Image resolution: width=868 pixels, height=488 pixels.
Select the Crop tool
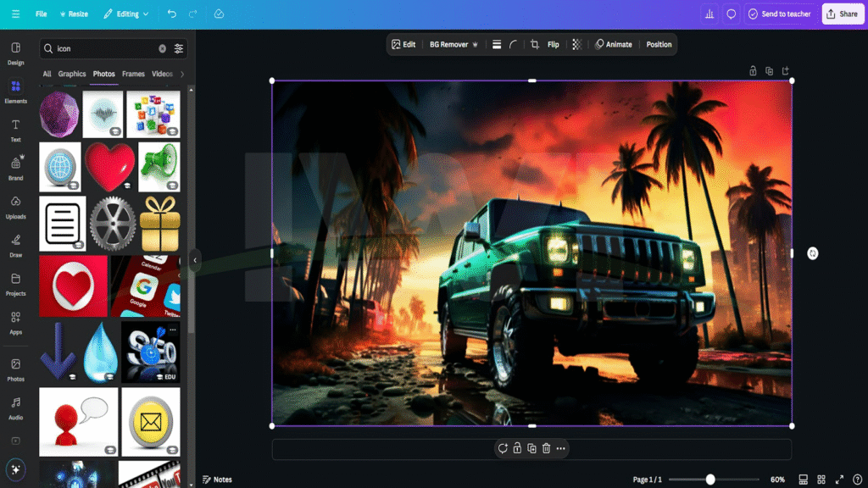point(534,44)
